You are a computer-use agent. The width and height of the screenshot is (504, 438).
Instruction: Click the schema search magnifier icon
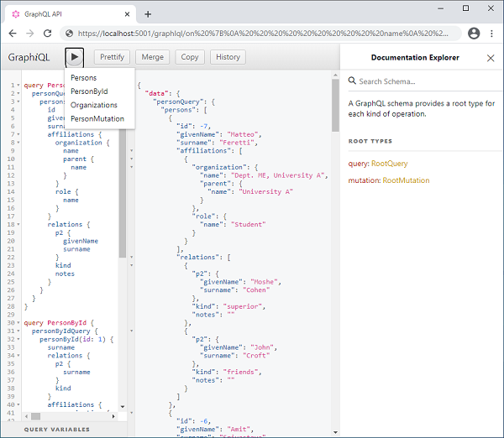[352, 81]
